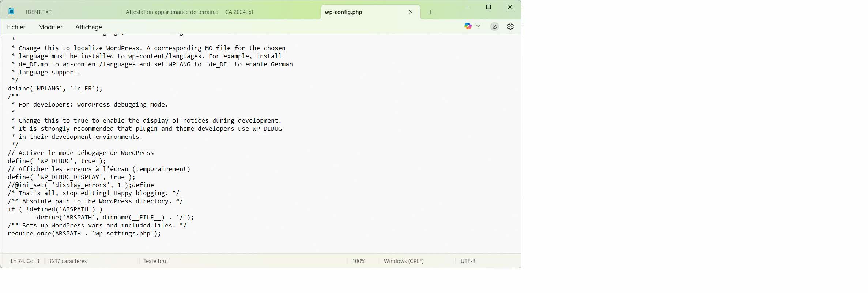868x293 pixels.
Task: Switch to the IDENT.TXT tab
Action: (x=39, y=12)
